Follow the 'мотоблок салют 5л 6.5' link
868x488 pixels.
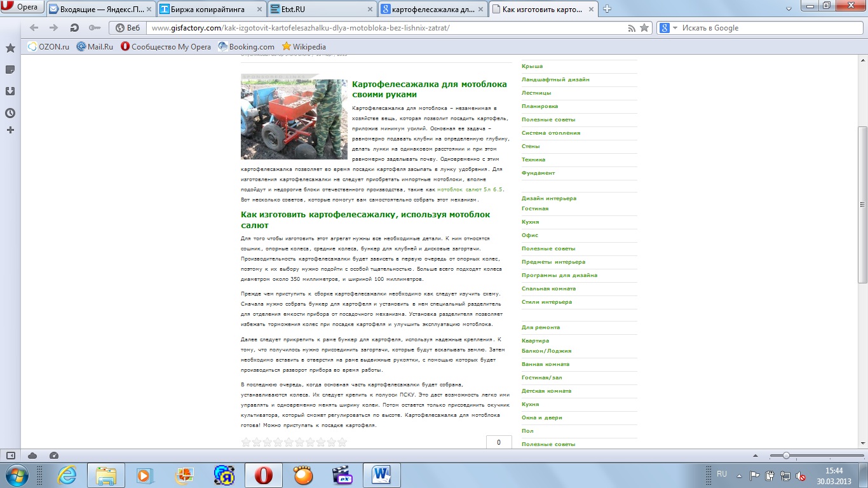[470, 189]
